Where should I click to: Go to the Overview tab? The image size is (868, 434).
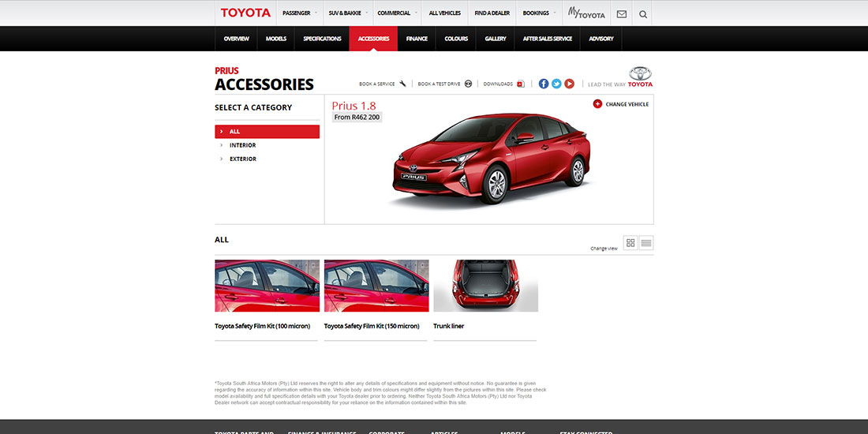click(237, 39)
